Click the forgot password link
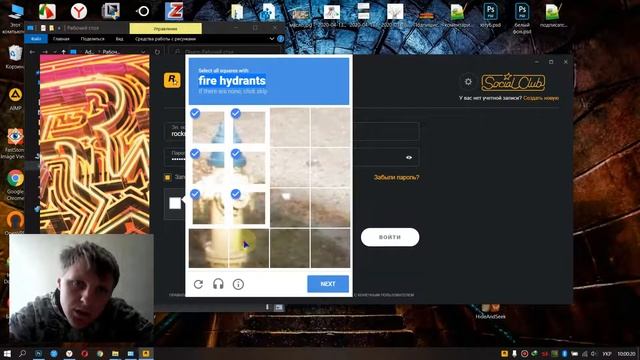 click(x=396, y=177)
